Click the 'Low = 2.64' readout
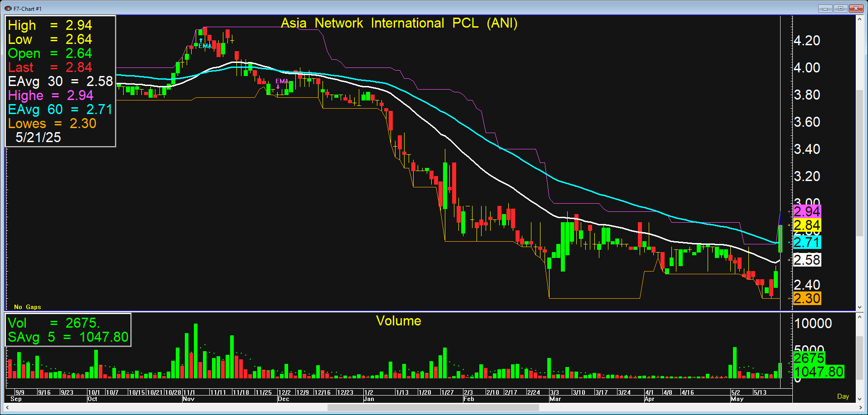Screen dimensions: 868x415 click(50, 39)
